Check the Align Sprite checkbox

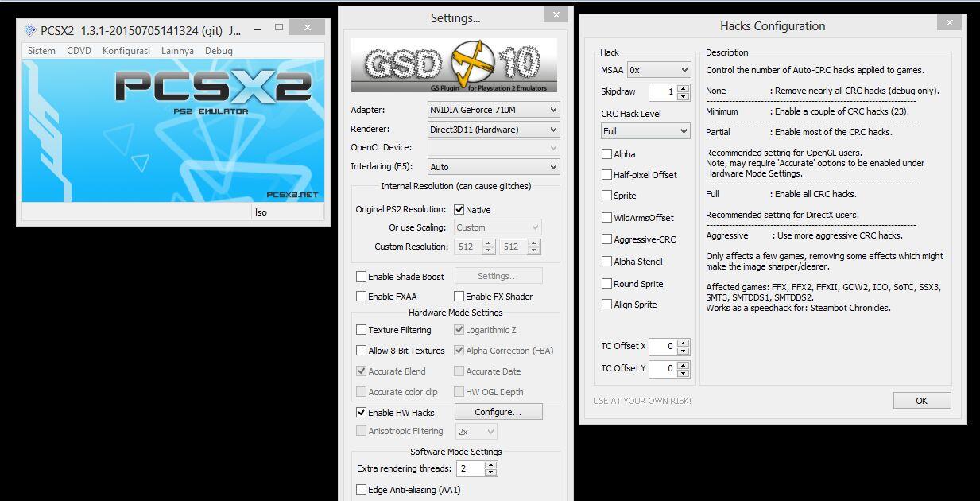pyautogui.click(x=607, y=305)
